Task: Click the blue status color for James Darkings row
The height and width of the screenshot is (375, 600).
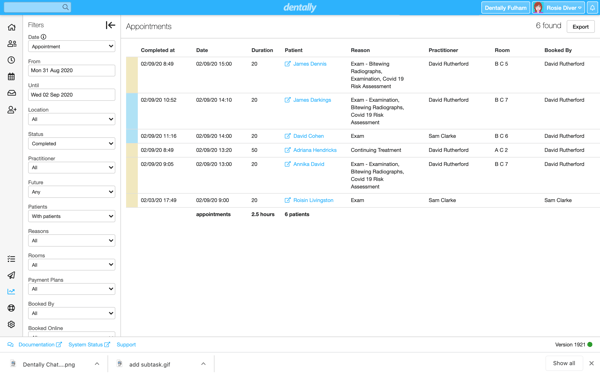Action: click(132, 111)
